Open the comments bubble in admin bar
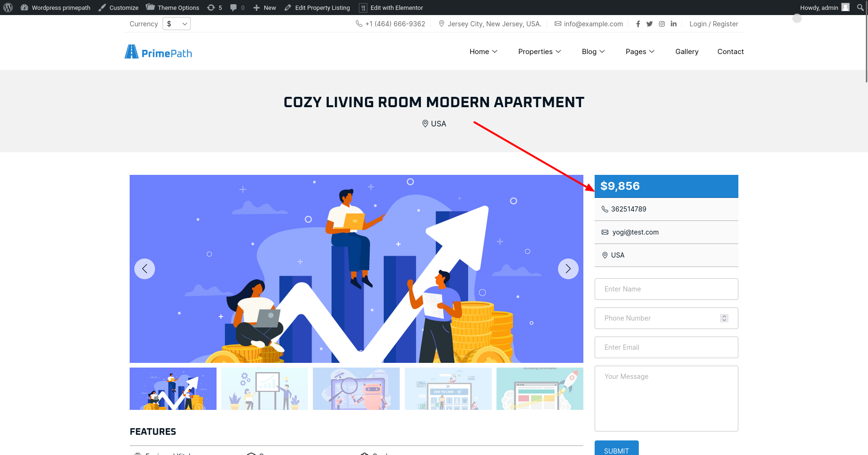This screenshot has height=455, width=868. tap(237, 8)
